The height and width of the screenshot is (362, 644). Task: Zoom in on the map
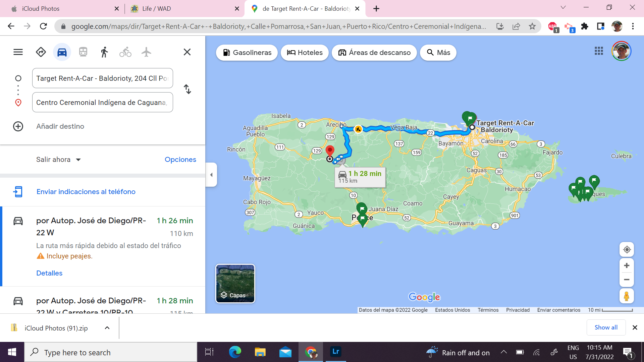point(627,265)
